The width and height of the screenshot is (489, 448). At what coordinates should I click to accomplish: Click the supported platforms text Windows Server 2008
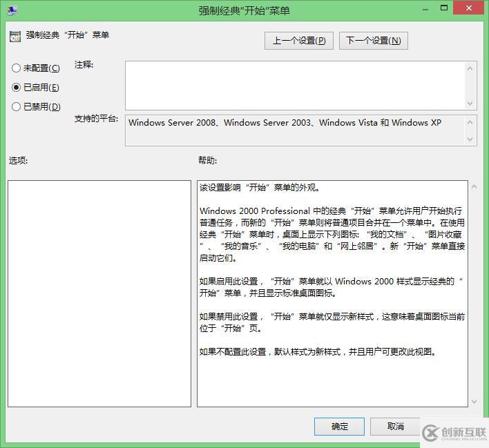tap(172, 122)
